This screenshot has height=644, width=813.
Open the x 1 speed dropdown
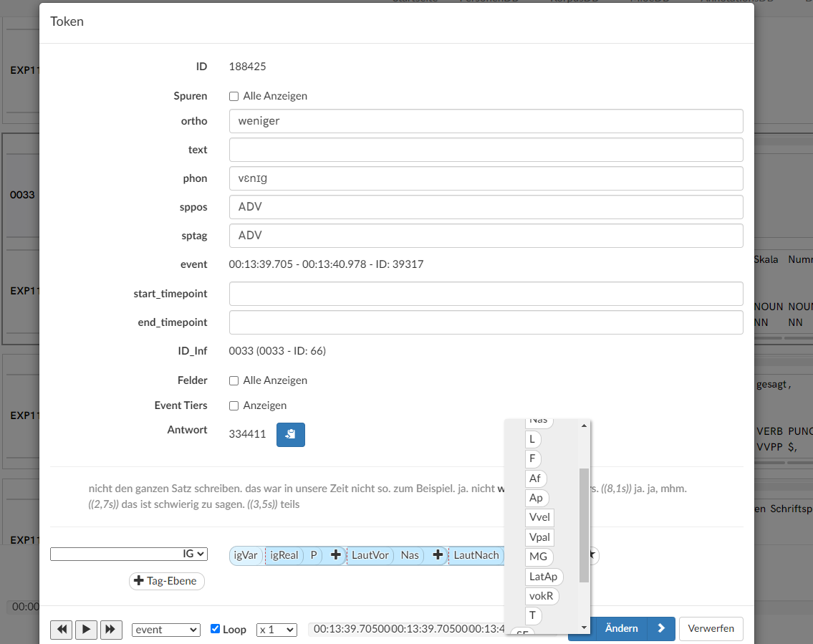tap(277, 630)
